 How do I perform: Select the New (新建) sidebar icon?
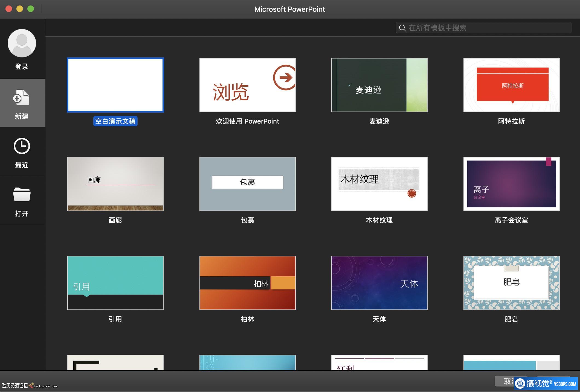pyautogui.click(x=22, y=98)
